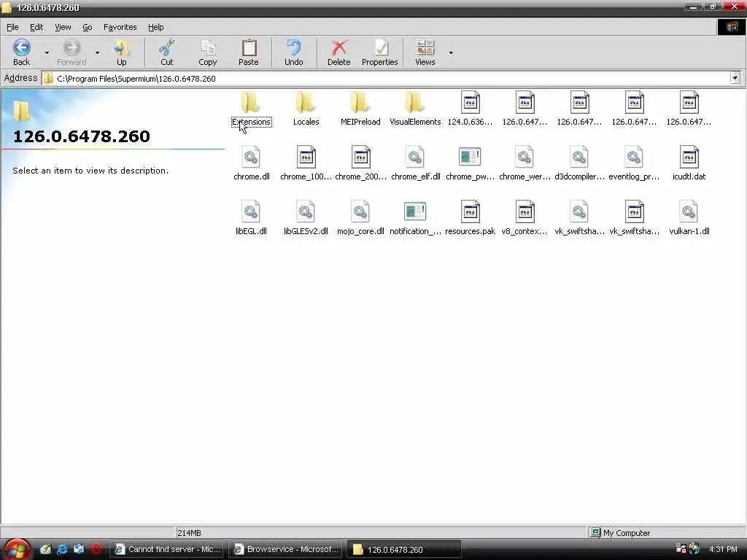
Task: Select the MEIPreload folder
Action: 360,109
